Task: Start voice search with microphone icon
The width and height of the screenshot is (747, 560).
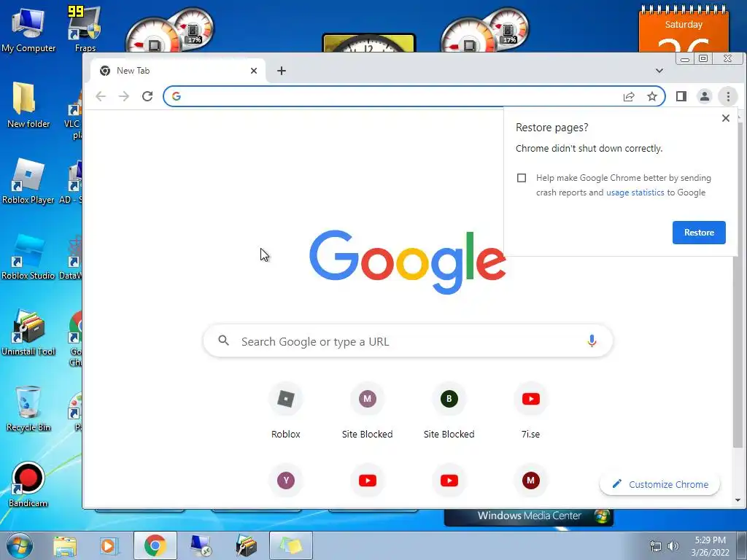Action: 592,341
